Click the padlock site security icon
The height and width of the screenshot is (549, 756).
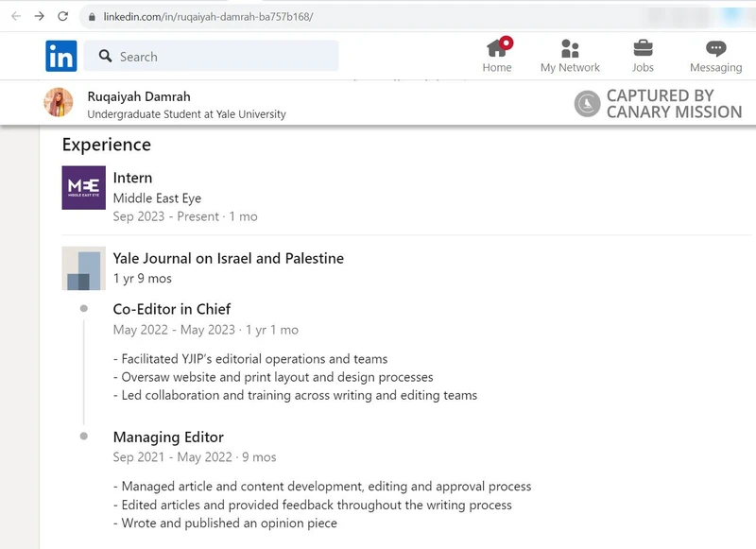click(x=92, y=17)
